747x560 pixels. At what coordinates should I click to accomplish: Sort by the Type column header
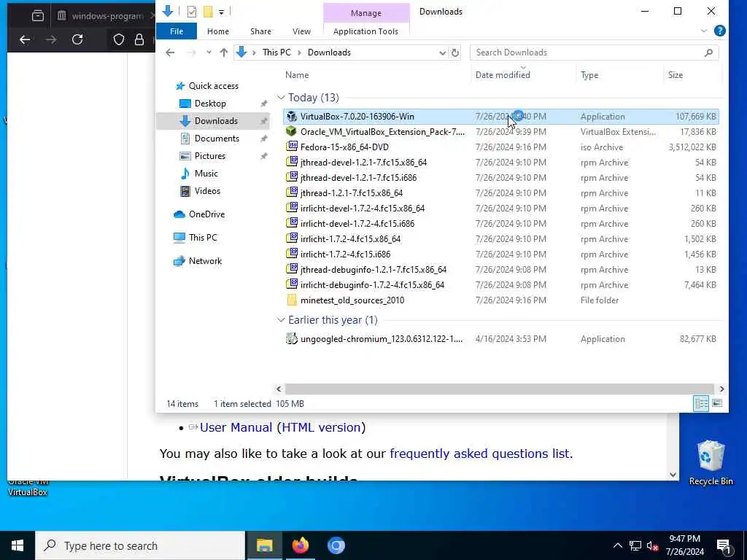(x=589, y=75)
